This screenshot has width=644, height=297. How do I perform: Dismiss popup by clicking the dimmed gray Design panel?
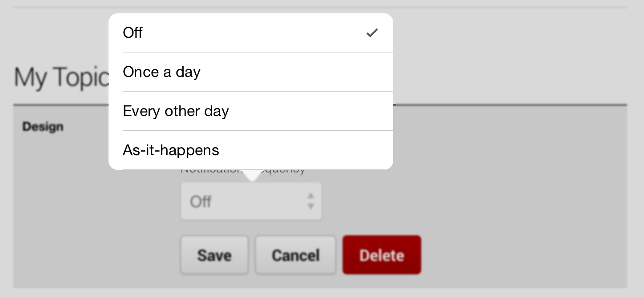(x=511, y=200)
